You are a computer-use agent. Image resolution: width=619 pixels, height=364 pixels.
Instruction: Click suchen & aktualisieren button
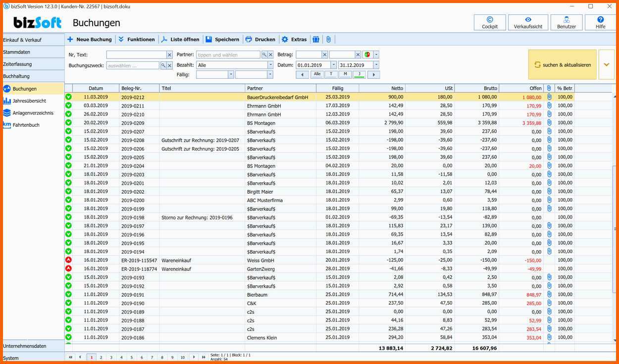point(563,64)
